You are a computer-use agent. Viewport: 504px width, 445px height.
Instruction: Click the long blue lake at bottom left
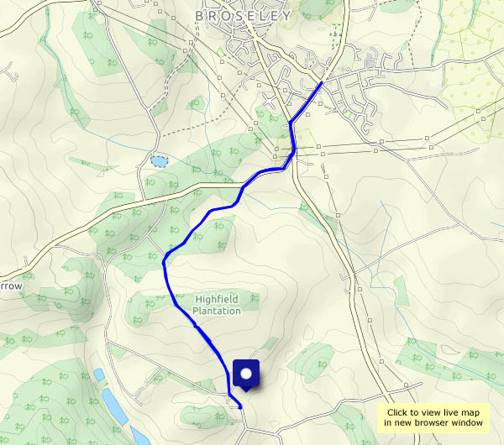(115, 406)
